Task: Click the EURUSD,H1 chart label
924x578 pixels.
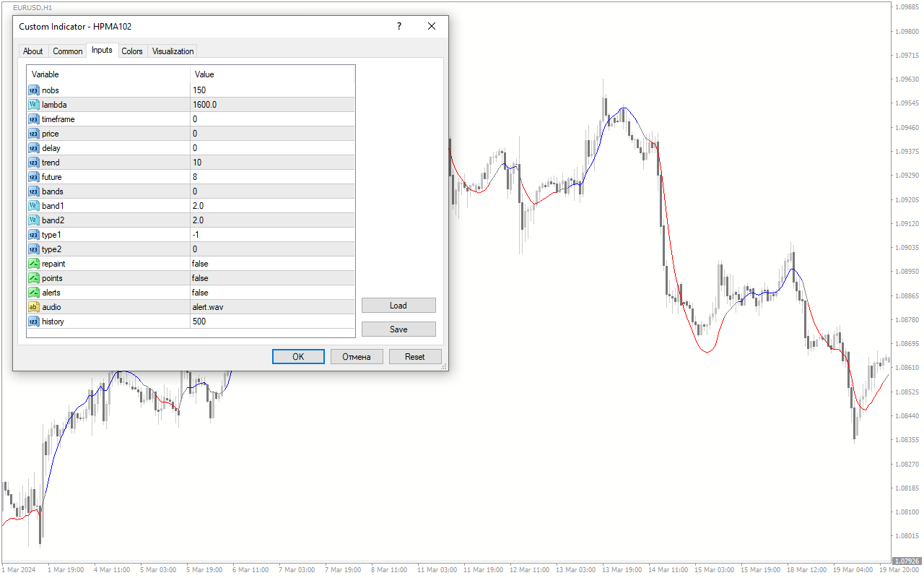Action: tap(32, 7)
